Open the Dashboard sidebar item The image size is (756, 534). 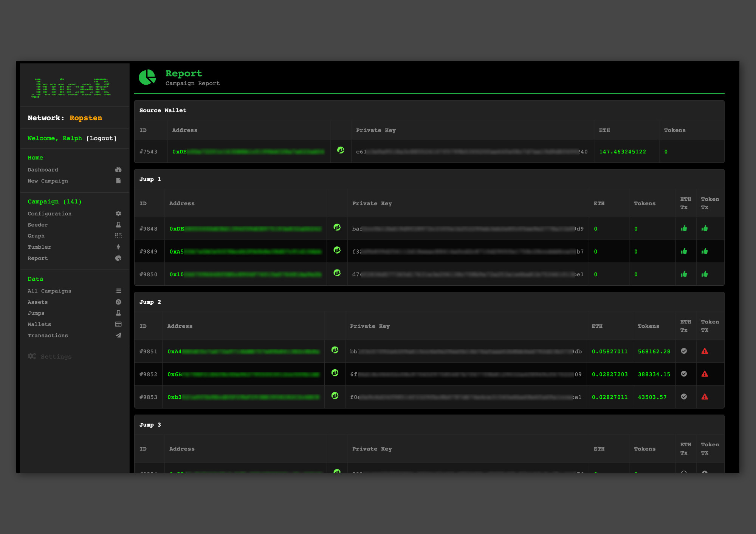click(x=43, y=170)
